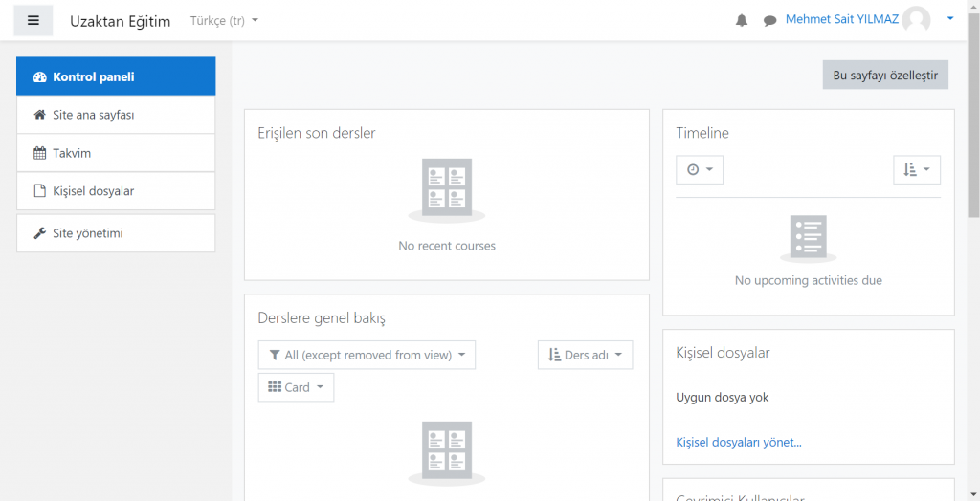Toggle the hamburger side menu button
The image size is (980, 501).
click(x=33, y=21)
